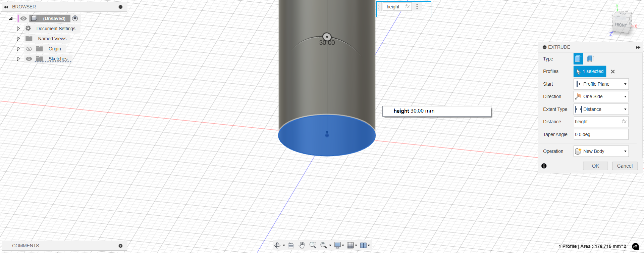Collapse the (Unsaved) root tree node

[11, 18]
